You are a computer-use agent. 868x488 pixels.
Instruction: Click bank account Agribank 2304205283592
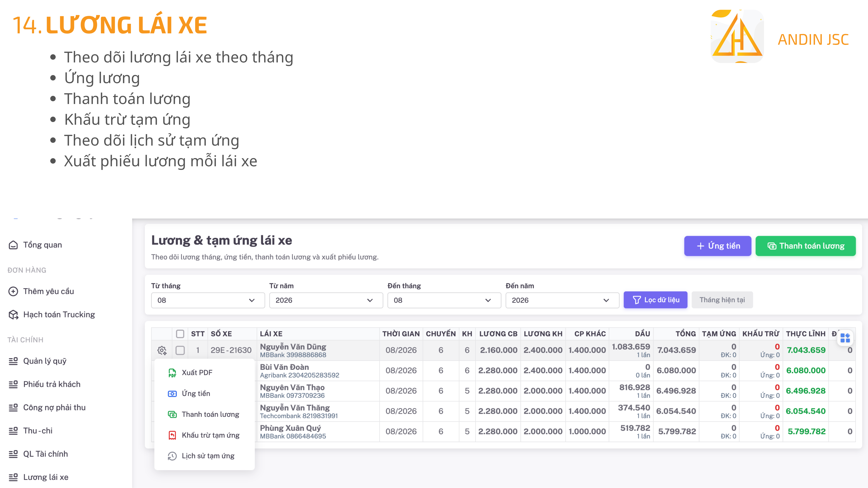click(x=300, y=375)
